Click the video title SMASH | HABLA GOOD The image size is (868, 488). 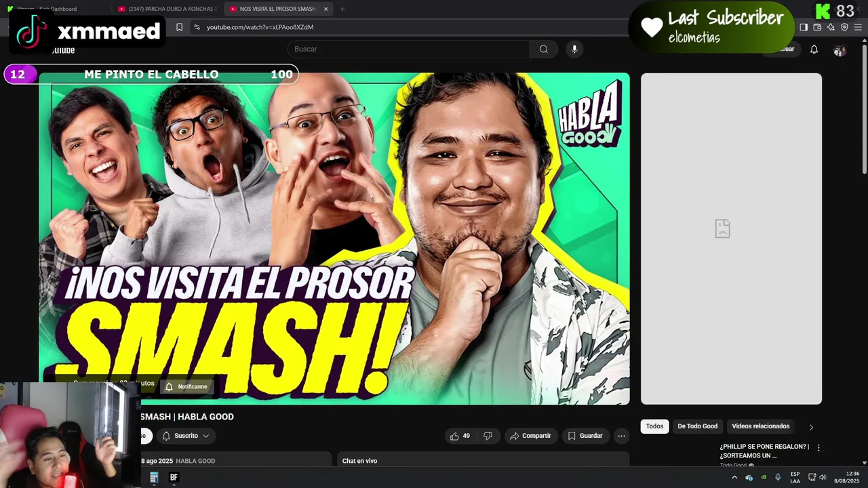[x=187, y=417]
